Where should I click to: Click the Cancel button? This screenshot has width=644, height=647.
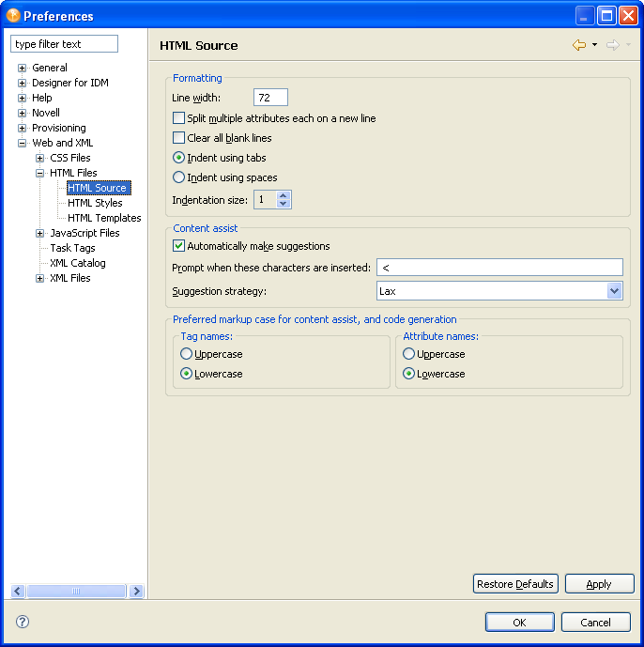tap(596, 622)
